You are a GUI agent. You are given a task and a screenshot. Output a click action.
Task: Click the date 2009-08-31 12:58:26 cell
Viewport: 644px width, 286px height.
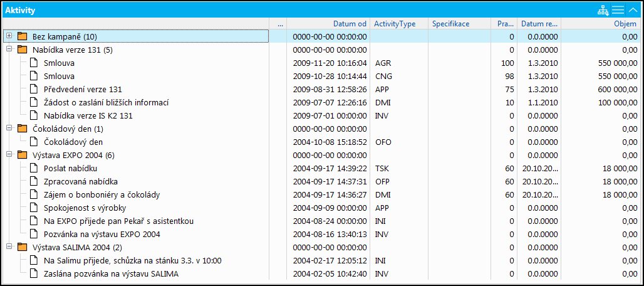pos(328,90)
